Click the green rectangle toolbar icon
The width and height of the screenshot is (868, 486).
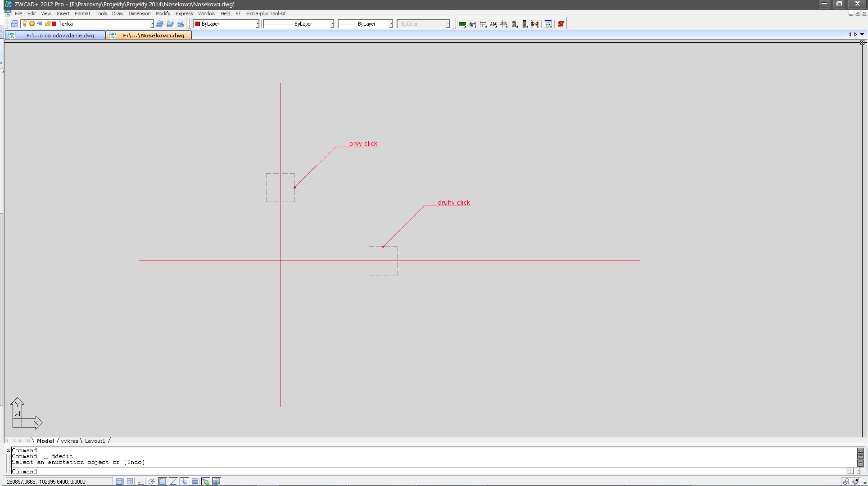pos(462,24)
